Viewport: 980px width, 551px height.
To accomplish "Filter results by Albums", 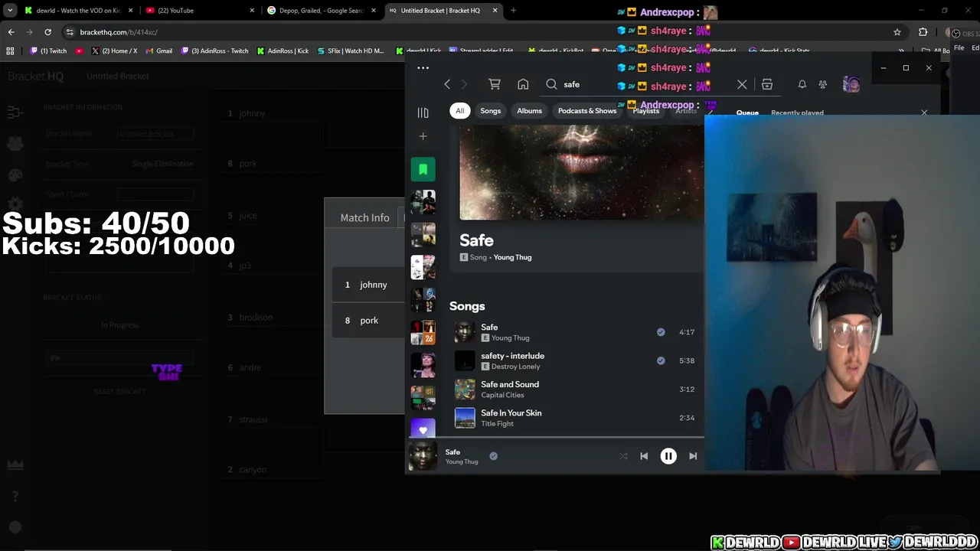I will (x=529, y=111).
